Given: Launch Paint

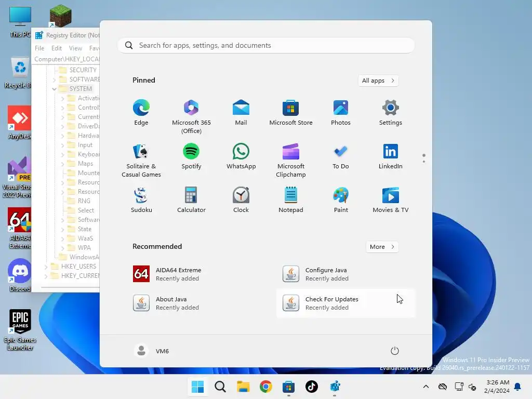Looking at the screenshot, I should pos(341,200).
